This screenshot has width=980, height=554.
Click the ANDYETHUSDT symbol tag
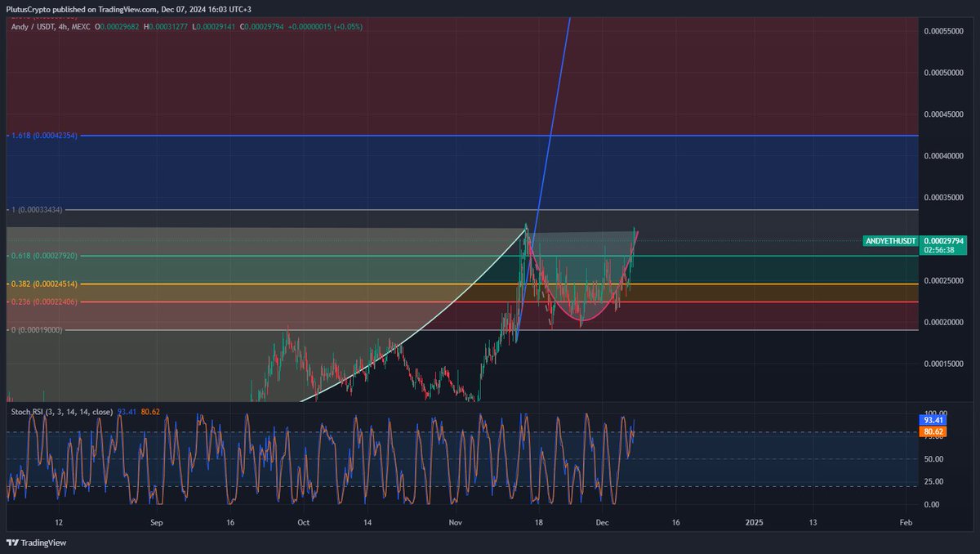click(x=891, y=241)
